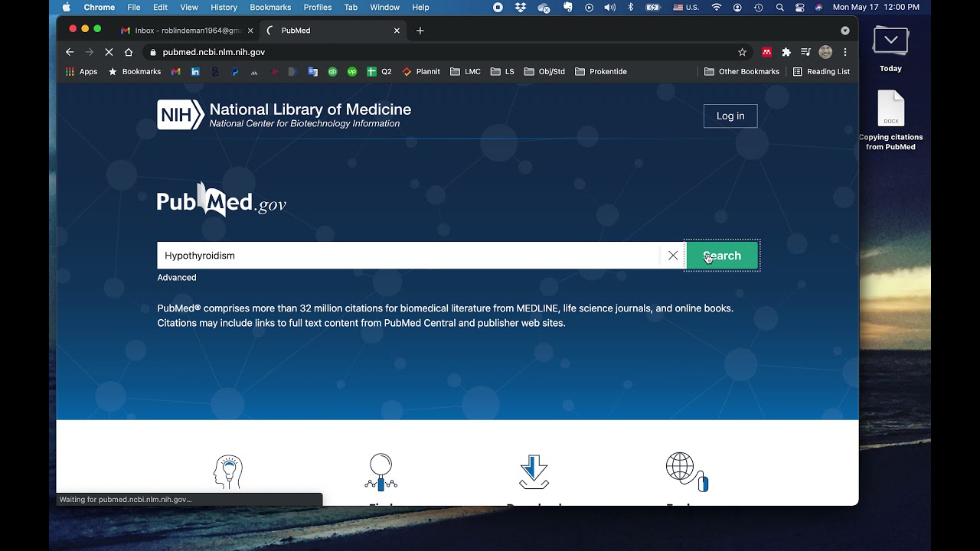This screenshot has width=980, height=551.
Task: Open the QuickBooks bookmark icon
Action: 332,72
